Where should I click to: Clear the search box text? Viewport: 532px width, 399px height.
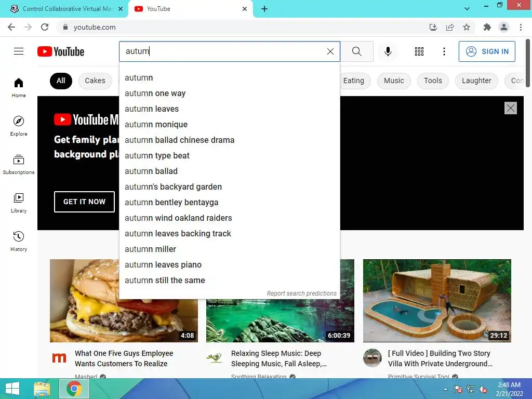(x=330, y=51)
